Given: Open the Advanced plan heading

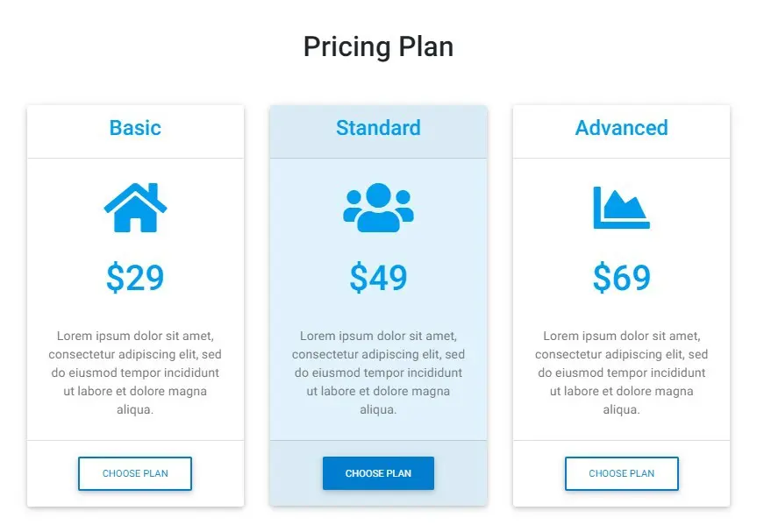Looking at the screenshot, I should coord(621,128).
